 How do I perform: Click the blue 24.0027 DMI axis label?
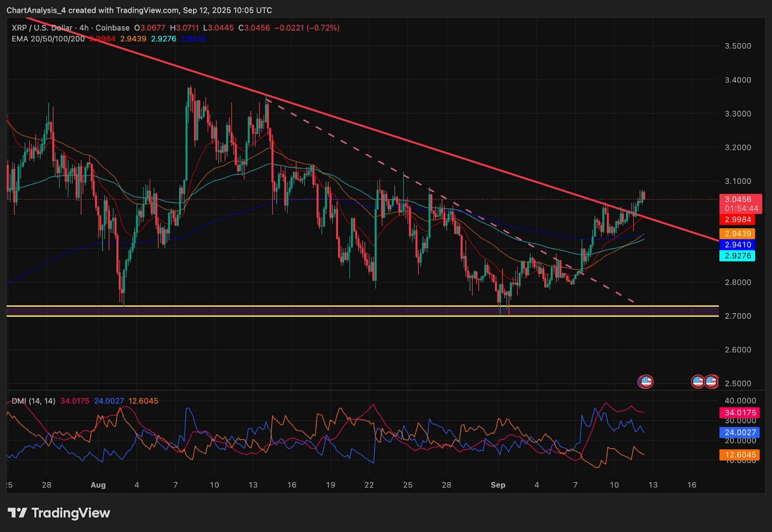tap(740, 432)
